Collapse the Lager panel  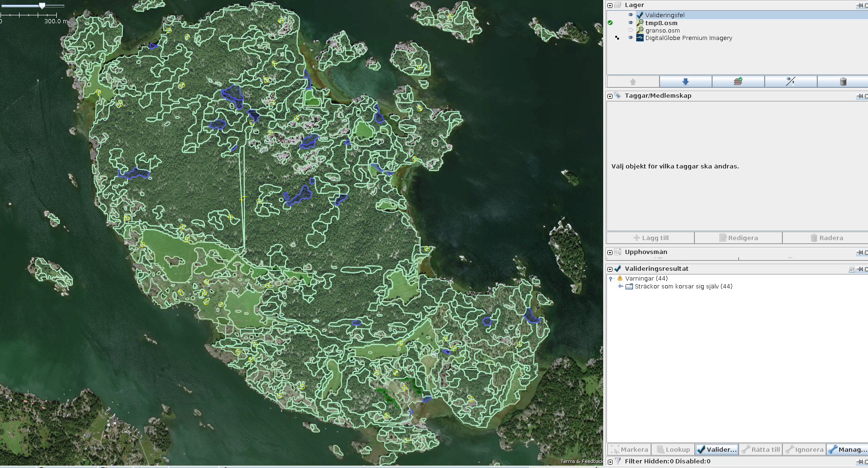(610, 5)
